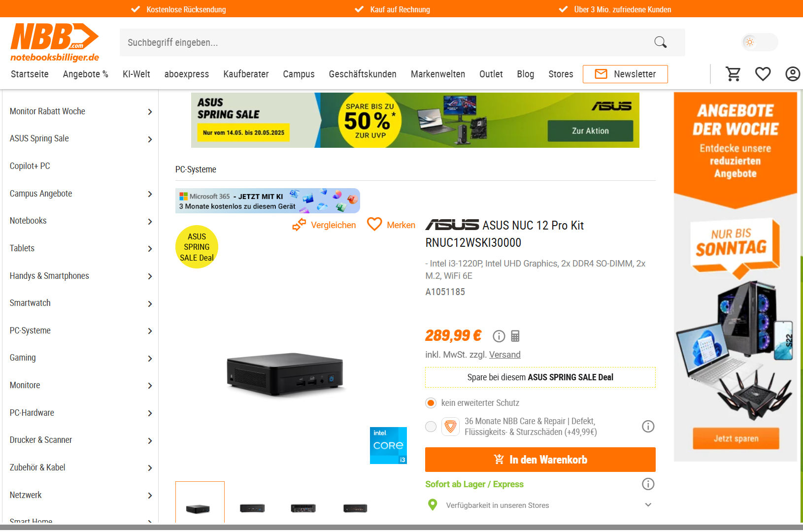Show info for NBB Care & Repair option
This screenshot has width=803, height=532.
648,427
